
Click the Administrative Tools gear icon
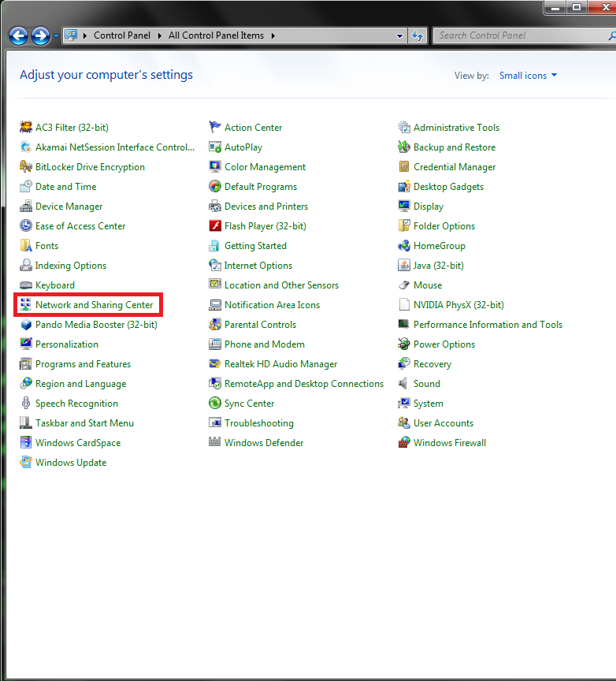[404, 127]
